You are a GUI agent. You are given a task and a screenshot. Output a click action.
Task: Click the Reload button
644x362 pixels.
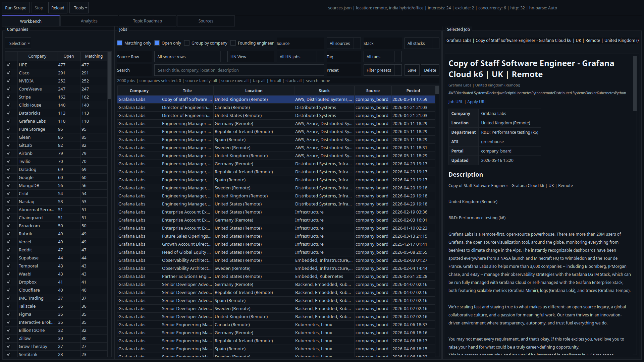tap(58, 8)
